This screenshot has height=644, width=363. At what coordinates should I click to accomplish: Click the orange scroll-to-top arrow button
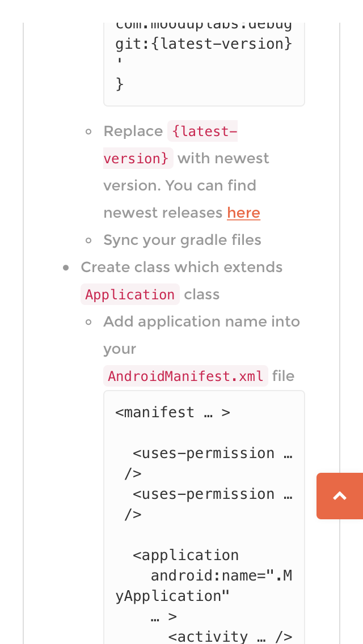(x=339, y=496)
